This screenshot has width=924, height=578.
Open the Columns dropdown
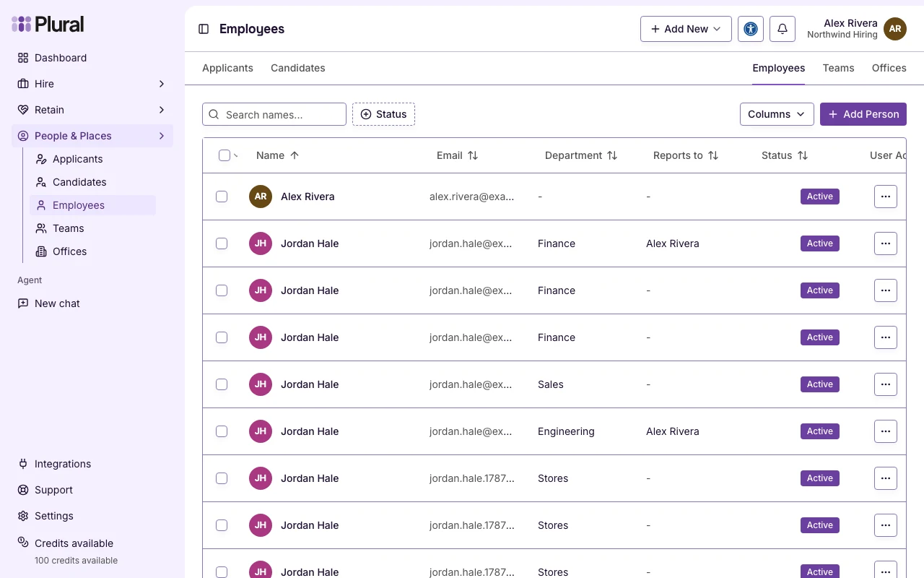click(777, 114)
